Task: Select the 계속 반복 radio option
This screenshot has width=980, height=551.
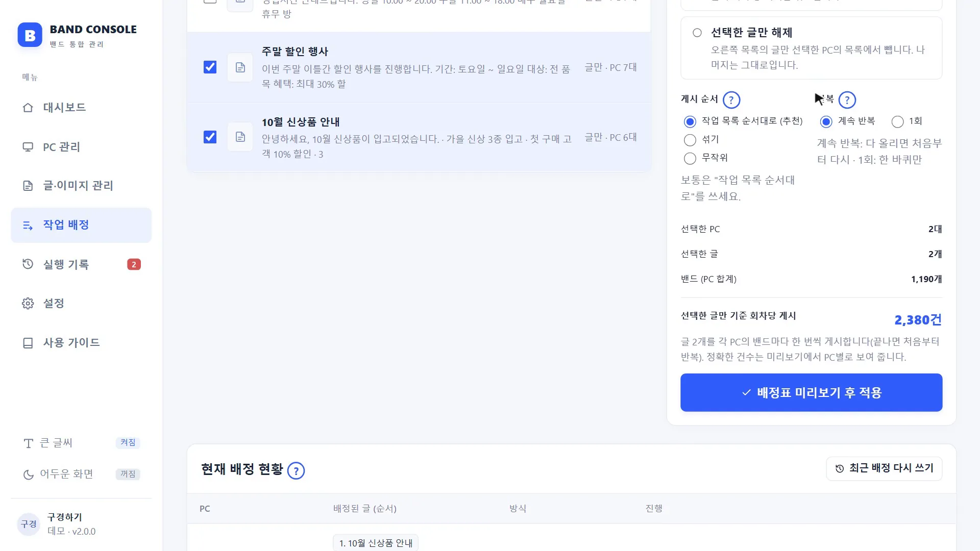Action: (826, 121)
